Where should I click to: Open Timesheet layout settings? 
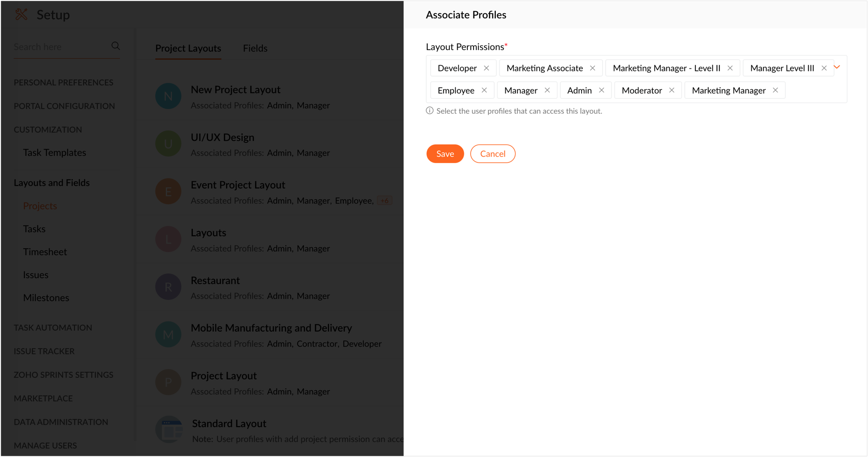pyautogui.click(x=45, y=252)
